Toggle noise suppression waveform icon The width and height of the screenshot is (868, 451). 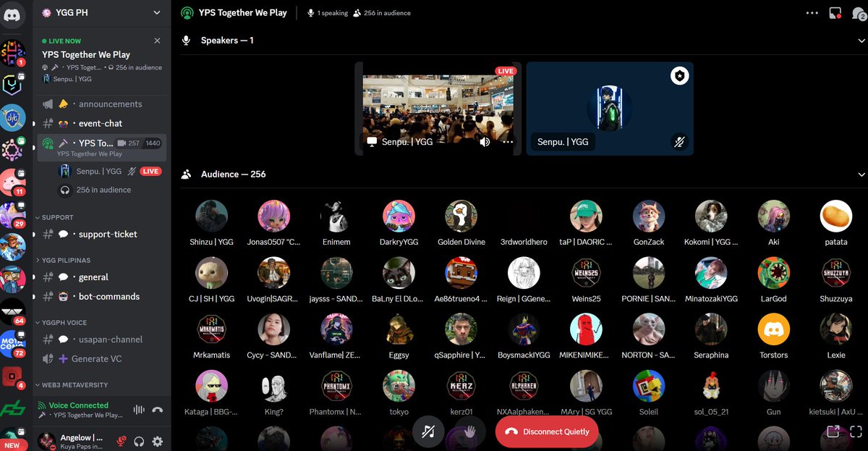tap(139, 410)
